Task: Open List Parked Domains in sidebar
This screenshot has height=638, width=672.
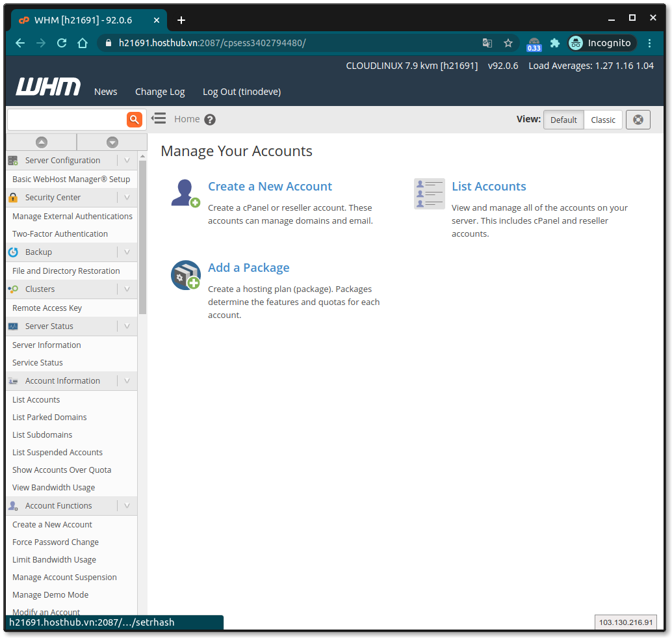Action: pos(49,417)
